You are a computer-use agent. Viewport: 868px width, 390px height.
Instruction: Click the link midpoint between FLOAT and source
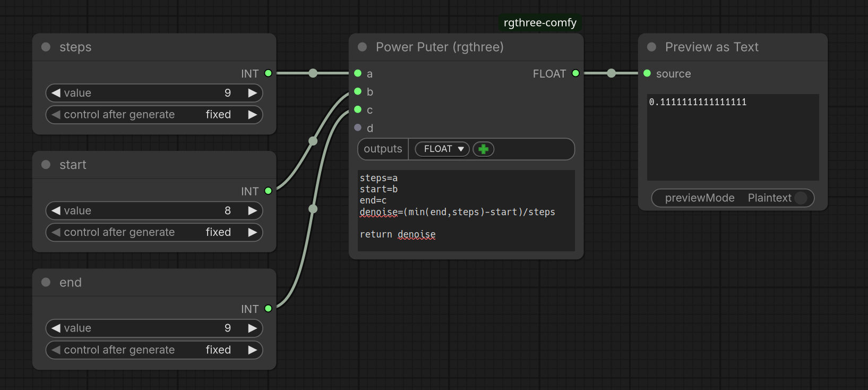[612, 73]
